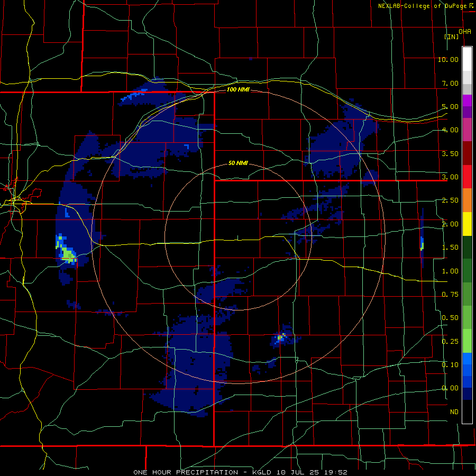This screenshot has height=476, width=476.
Task: Click the 2.50 value on the color scale
Action: click(x=450, y=200)
